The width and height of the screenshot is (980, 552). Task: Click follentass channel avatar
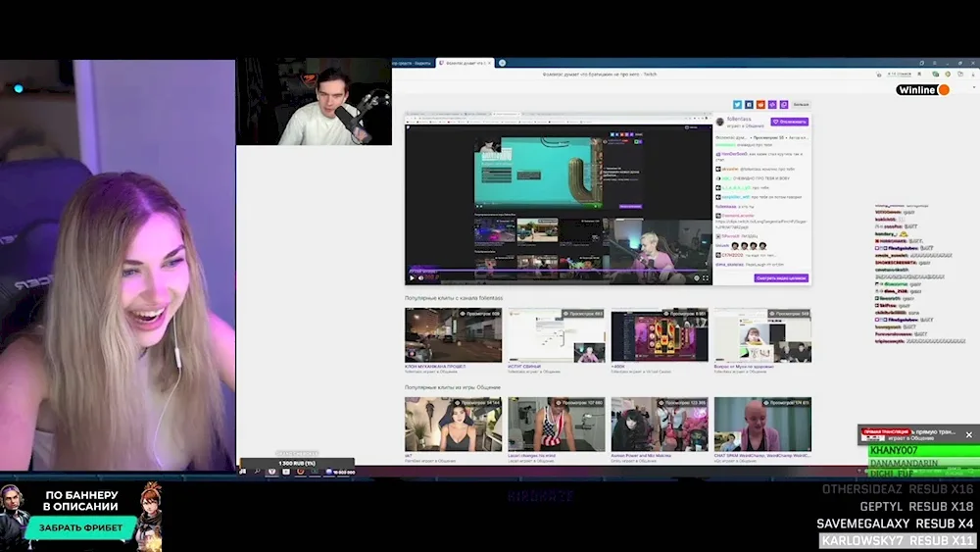[720, 122]
